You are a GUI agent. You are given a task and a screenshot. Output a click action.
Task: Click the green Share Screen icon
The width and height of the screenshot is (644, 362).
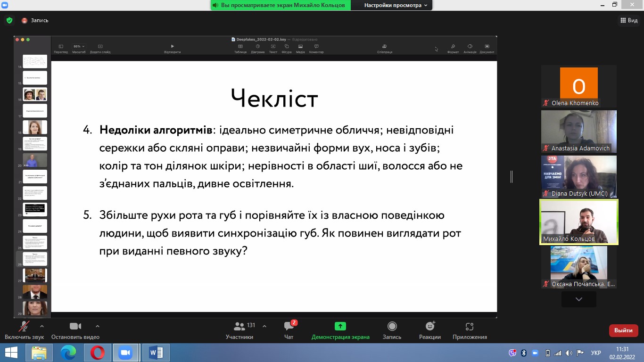click(x=340, y=326)
